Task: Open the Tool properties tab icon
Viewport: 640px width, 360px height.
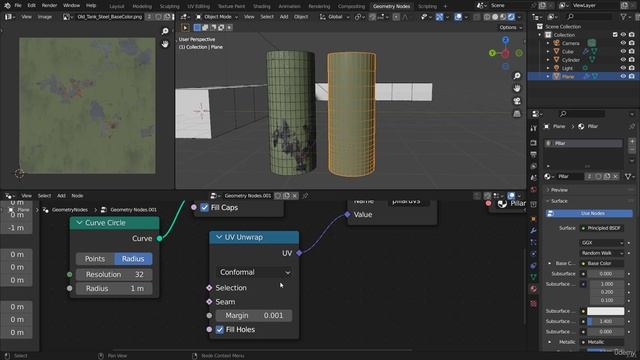Action: (x=533, y=128)
